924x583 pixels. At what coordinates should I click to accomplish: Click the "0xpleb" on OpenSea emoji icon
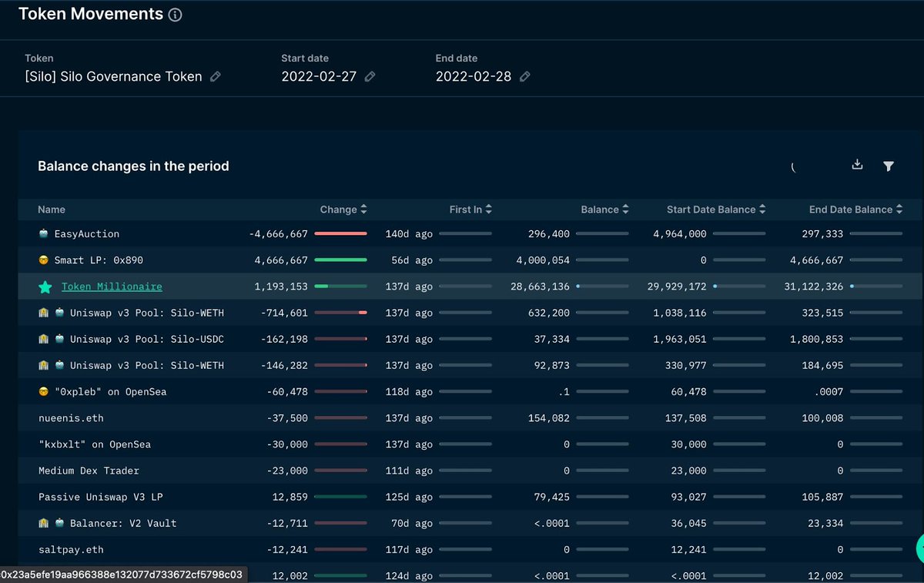pos(44,391)
